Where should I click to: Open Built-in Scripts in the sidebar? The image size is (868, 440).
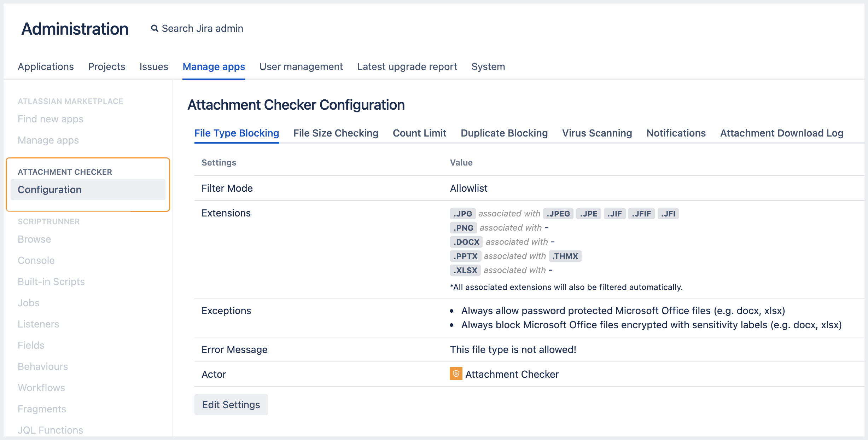51,282
